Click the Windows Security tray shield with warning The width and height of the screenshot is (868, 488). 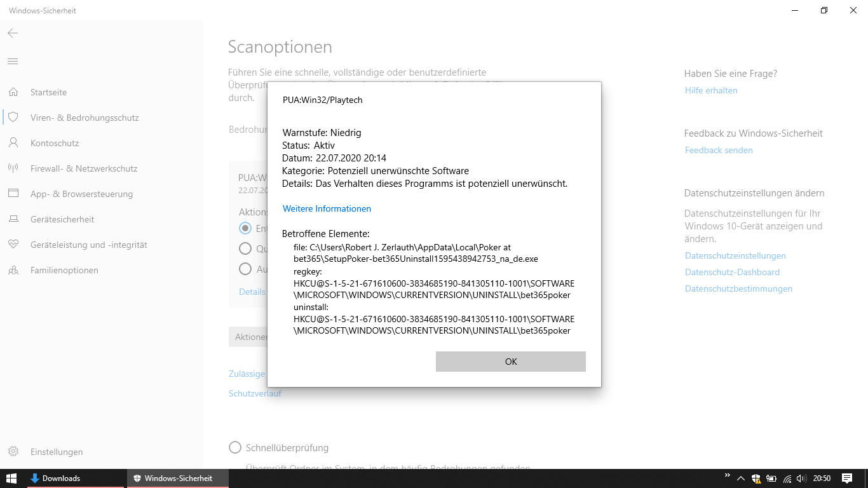tap(756, 478)
